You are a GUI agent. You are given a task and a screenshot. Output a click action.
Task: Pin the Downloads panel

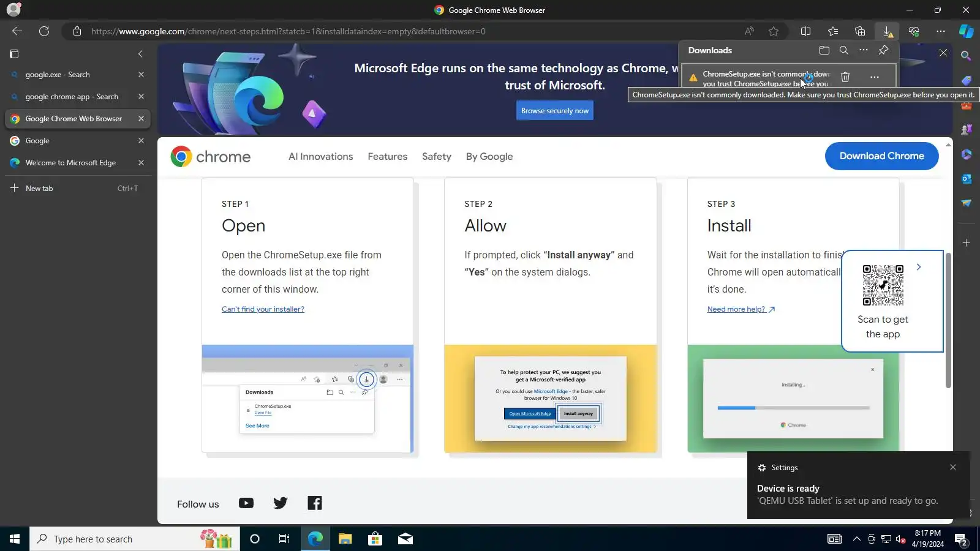[x=883, y=50]
